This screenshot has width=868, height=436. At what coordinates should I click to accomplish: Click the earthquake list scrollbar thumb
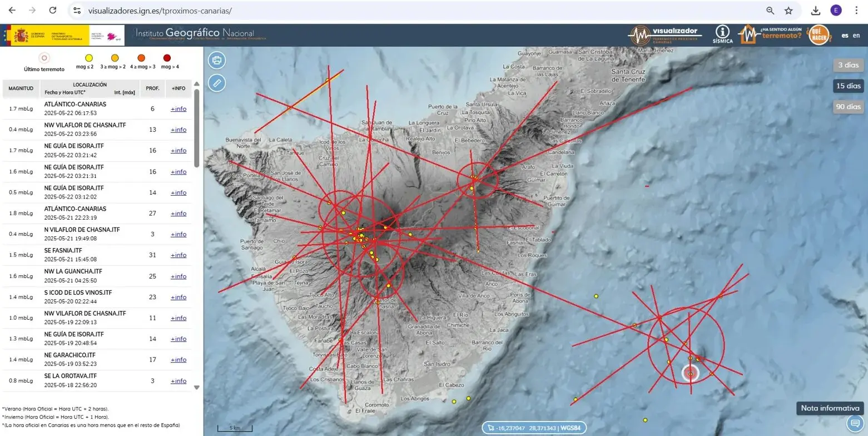pyautogui.click(x=196, y=128)
